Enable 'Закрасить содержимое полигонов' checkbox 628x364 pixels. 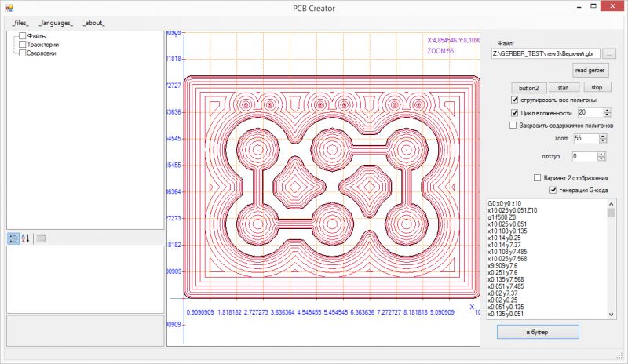pos(513,126)
